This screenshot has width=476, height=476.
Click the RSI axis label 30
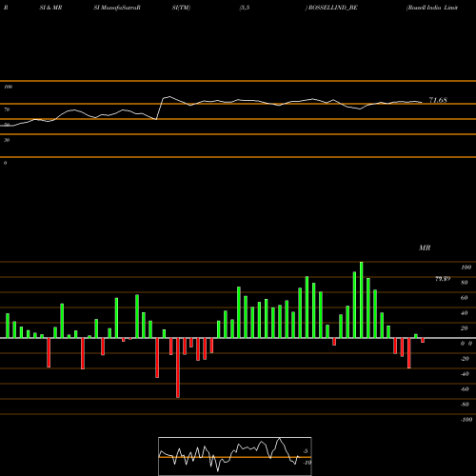click(x=7, y=140)
